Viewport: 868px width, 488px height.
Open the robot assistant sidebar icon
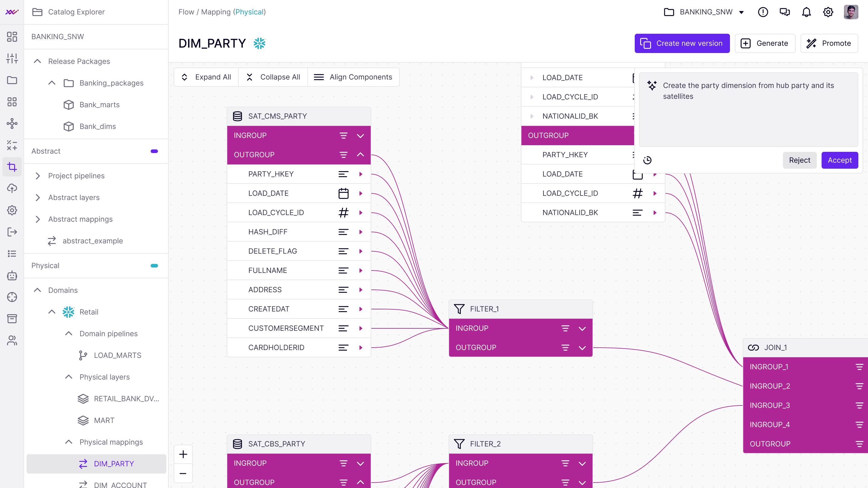coord(12,276)
